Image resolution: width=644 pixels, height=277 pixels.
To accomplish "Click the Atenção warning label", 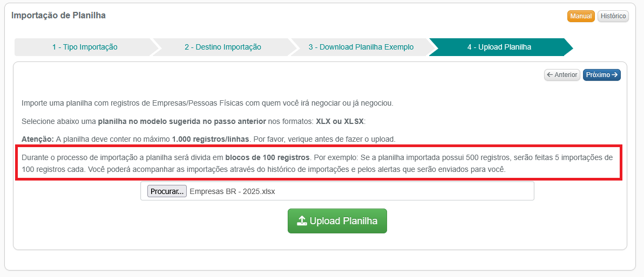I will coord(37,139).
